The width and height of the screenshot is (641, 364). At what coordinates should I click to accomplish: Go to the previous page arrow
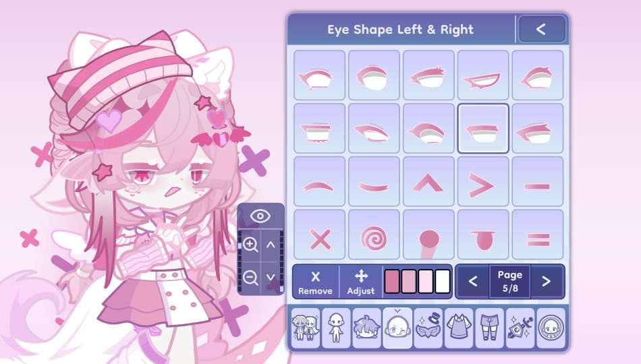click(x=473, y=281)
